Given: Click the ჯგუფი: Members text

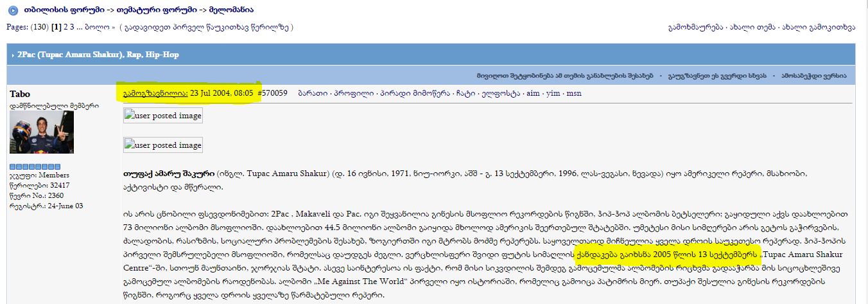Looking at the screenshot, I should point(39,175).
